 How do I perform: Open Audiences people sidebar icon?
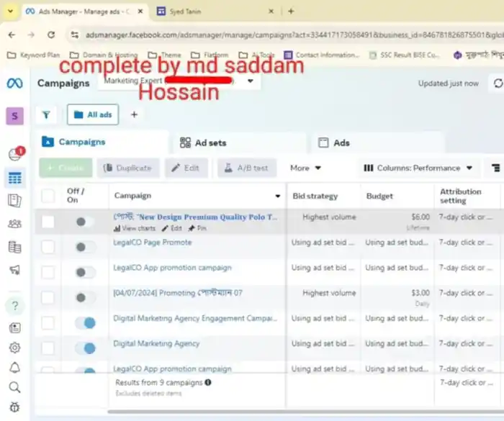pyautogui.click(x=15, y=224)
